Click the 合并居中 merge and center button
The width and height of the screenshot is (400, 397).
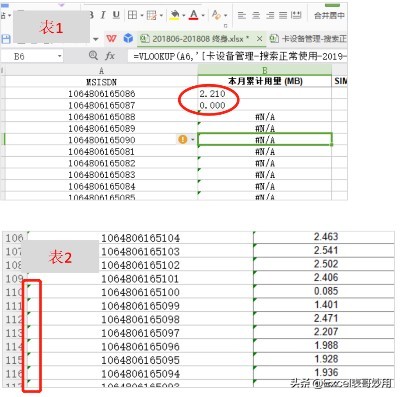(329, 15)
